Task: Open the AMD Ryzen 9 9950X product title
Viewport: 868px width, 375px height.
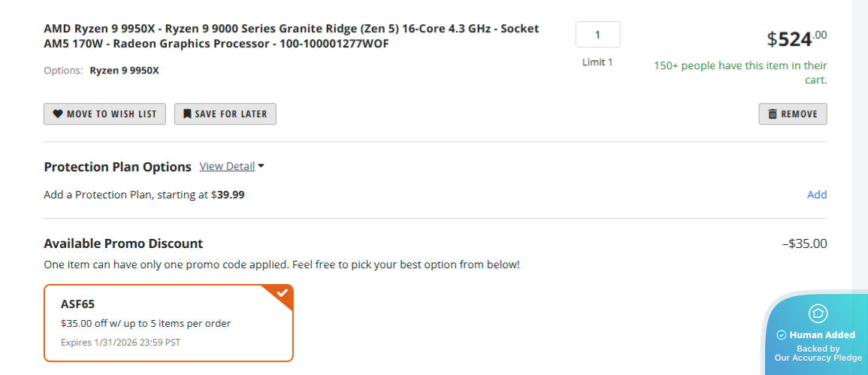Action: (x=291, y=36)
